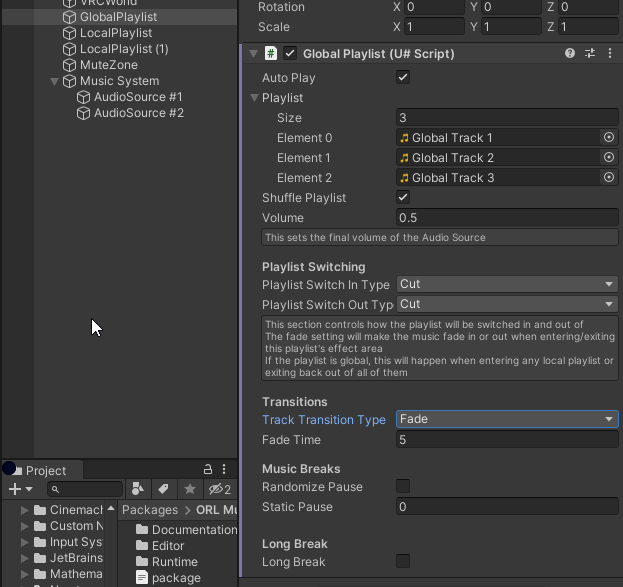
Task: Click the Search by Label tag icon
Action: pyautogui.click(x=162, y=489)
